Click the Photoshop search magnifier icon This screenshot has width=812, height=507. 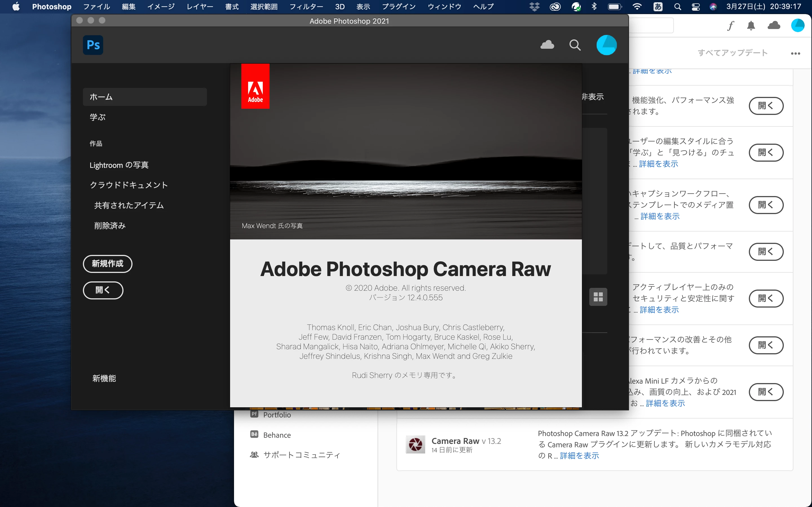pos(575,45)
